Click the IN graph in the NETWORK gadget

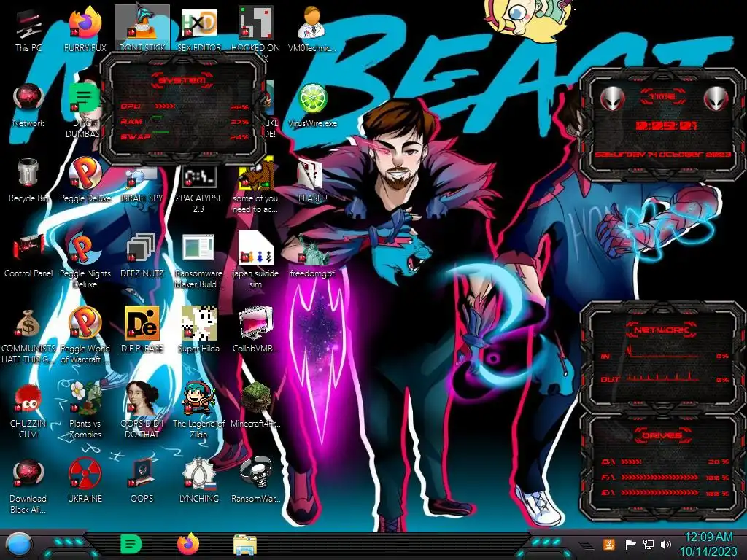pos(663,353)
